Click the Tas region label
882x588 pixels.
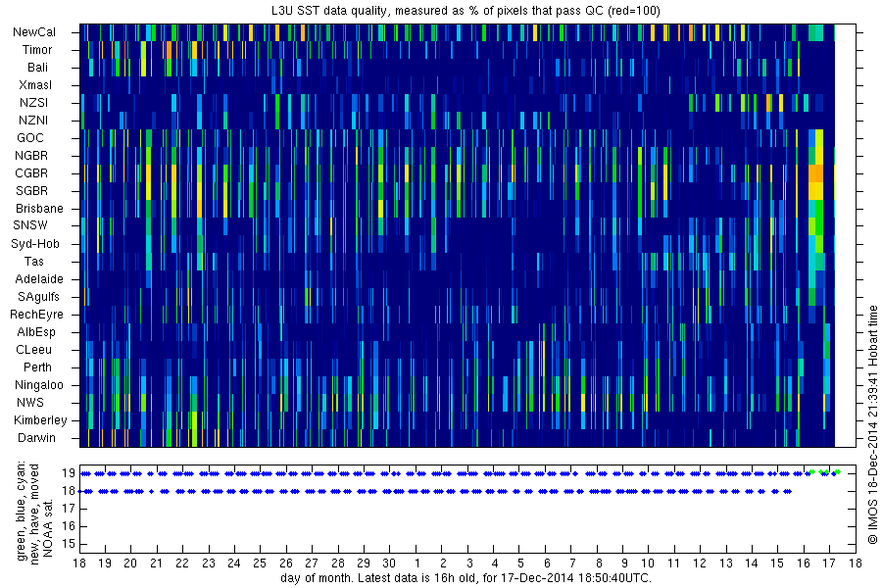pyautogui.click(x=33, y=262)
